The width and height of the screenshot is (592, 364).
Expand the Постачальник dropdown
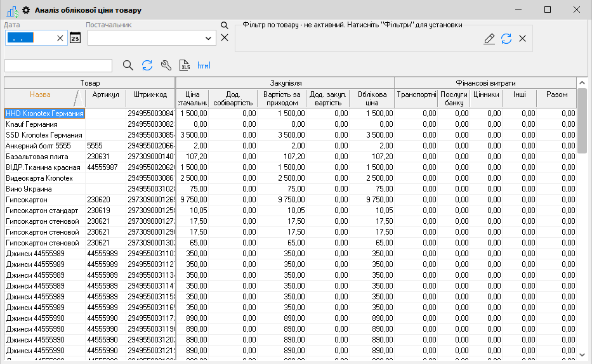click(209, 39)
